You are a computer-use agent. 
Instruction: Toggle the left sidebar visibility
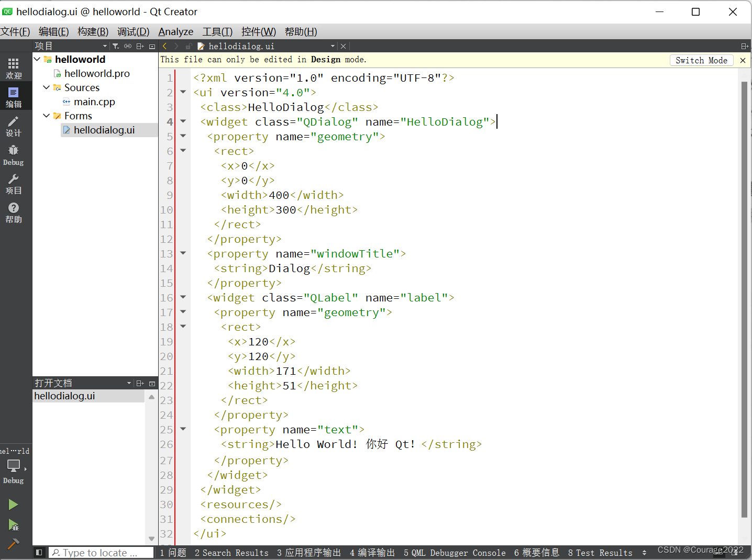point(39,553)
